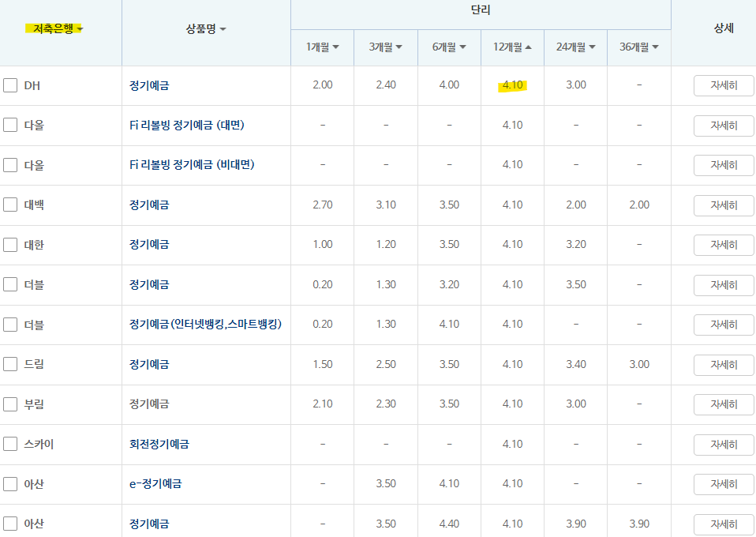Sort by 6개월 interest rates
This screenshot has height=537, width=756.
(448, 47)
